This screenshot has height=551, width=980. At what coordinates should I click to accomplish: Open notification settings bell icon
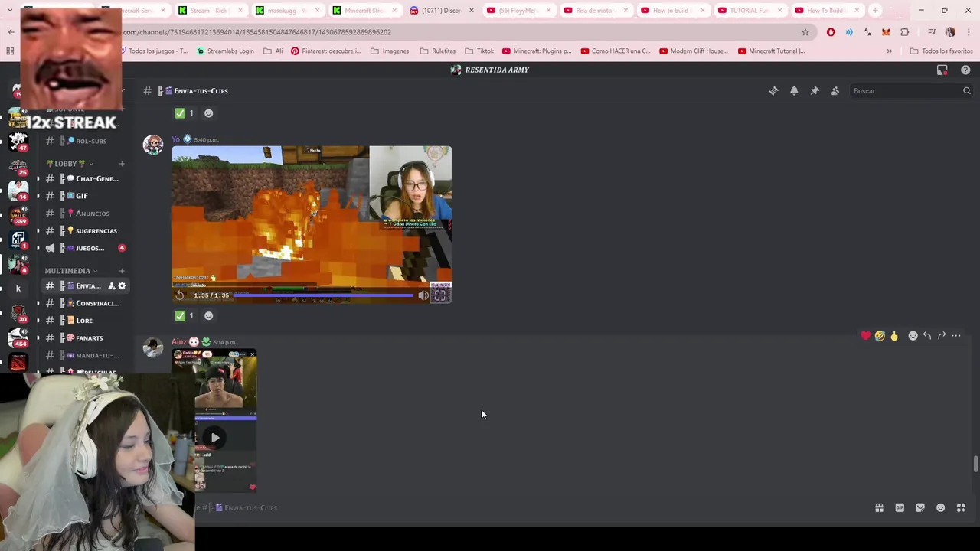click(x=794, y=90)
